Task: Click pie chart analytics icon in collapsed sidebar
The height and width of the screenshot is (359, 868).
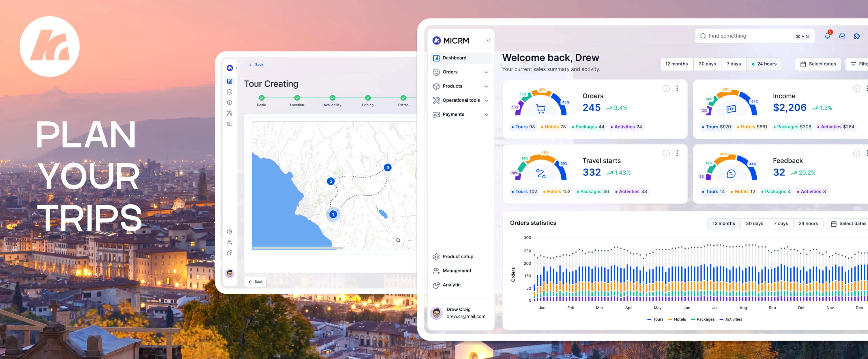Action: click(x=229, y=253)
